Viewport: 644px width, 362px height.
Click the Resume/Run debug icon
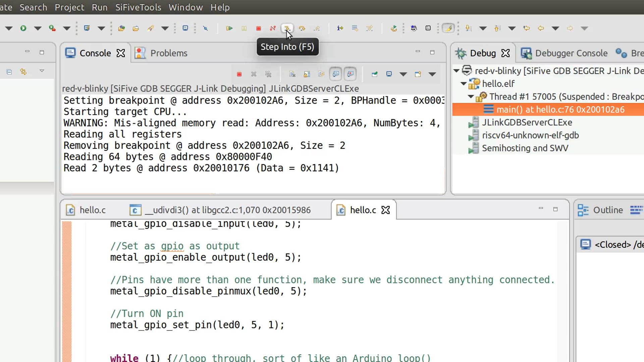coord(229,28)
